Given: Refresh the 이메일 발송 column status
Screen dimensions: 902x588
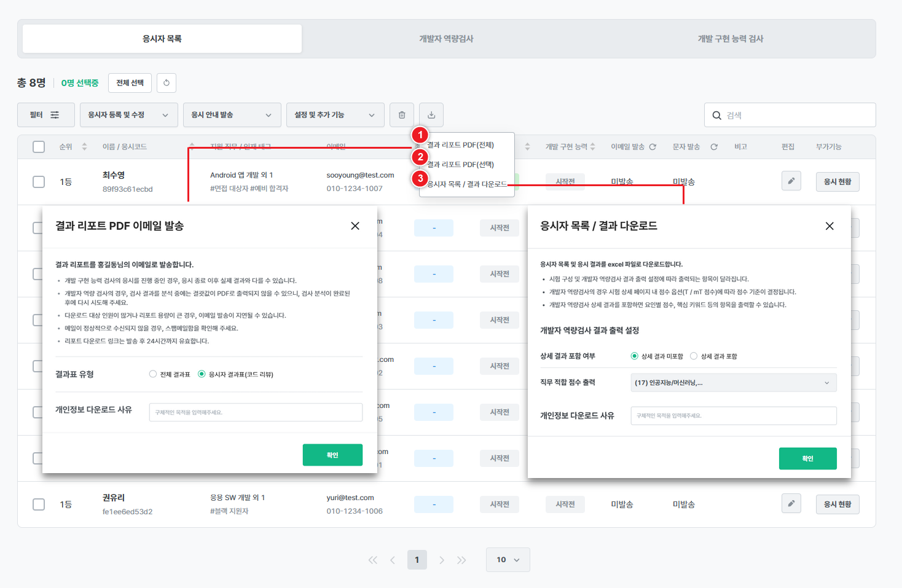Looking at the screenshot, I should coord(653,147).
